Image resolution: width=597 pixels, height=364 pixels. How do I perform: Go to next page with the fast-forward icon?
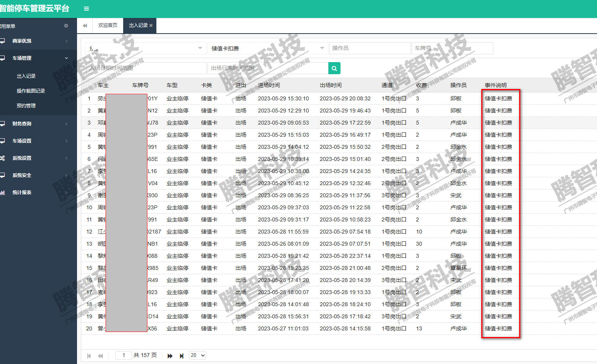170,355
